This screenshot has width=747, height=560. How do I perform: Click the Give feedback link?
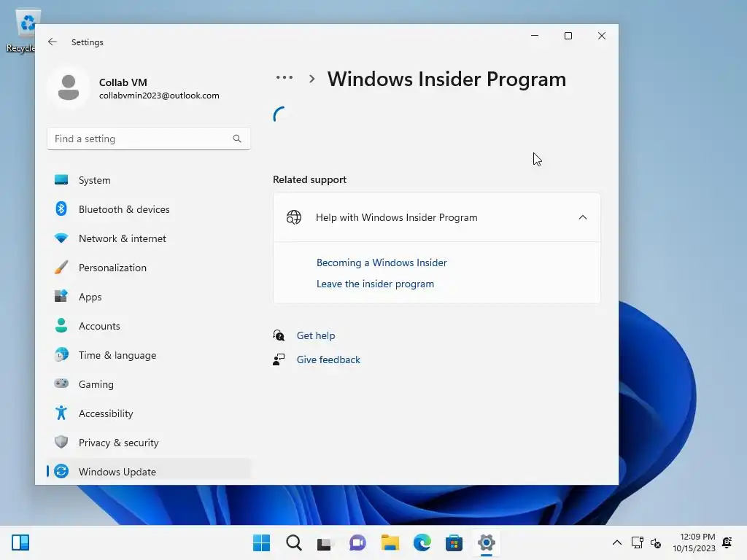(328, 359)
